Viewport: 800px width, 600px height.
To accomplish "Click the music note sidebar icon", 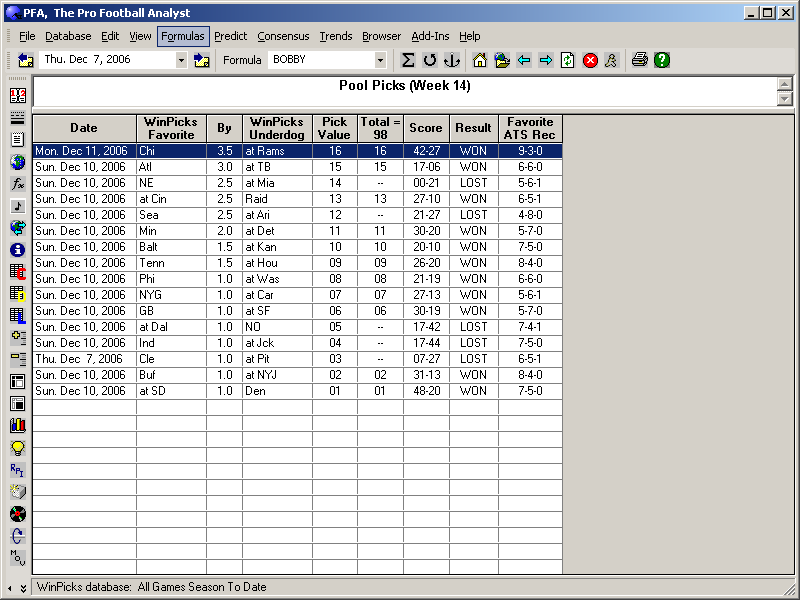I will 18,206.
